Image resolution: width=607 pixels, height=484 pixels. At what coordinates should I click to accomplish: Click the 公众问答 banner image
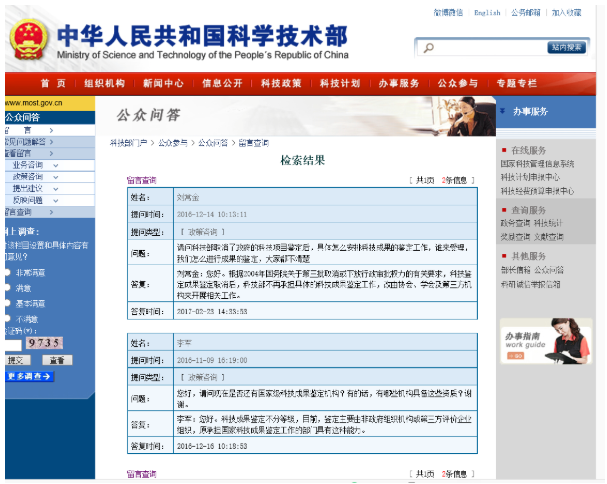click(295, 116)
